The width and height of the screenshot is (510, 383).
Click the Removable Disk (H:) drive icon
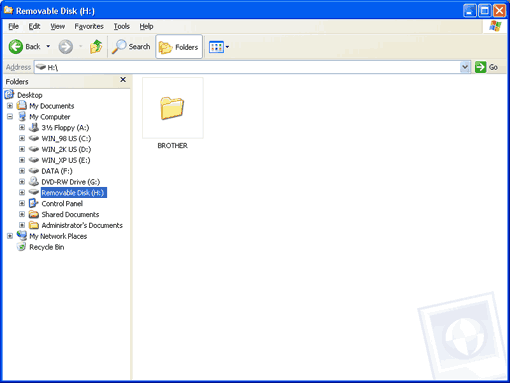(34, 192)
